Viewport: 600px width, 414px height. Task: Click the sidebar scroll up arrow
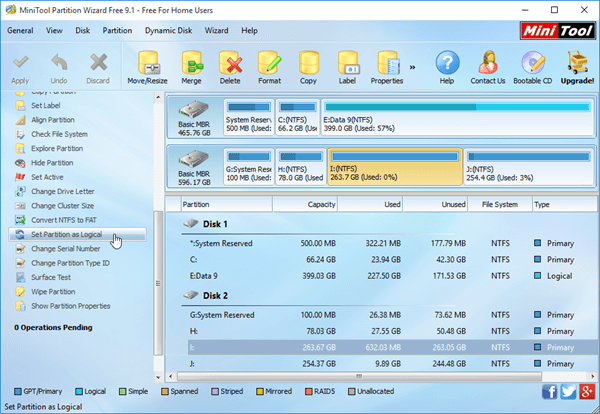[158, 97]
